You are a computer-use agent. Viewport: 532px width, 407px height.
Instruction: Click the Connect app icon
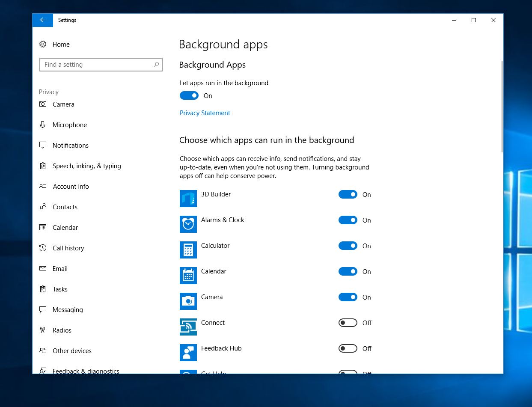coord(188,327)
